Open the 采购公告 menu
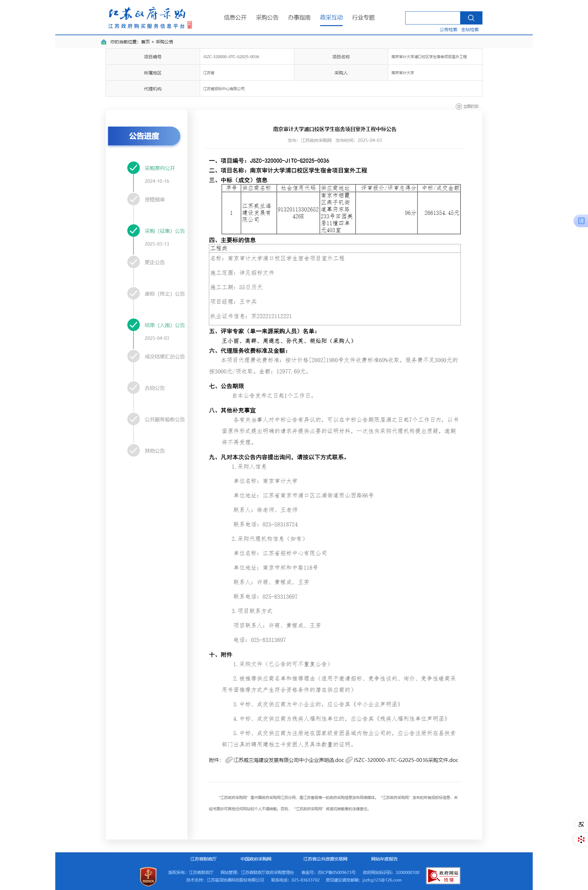Image resolution: width=588 pixels, height=890 pixels. pos(267,18)
